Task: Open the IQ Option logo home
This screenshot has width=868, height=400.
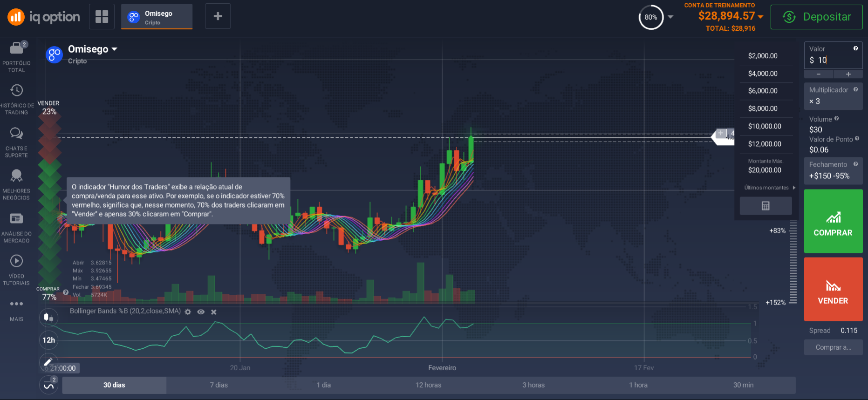Action: click(x=43, y=17)
